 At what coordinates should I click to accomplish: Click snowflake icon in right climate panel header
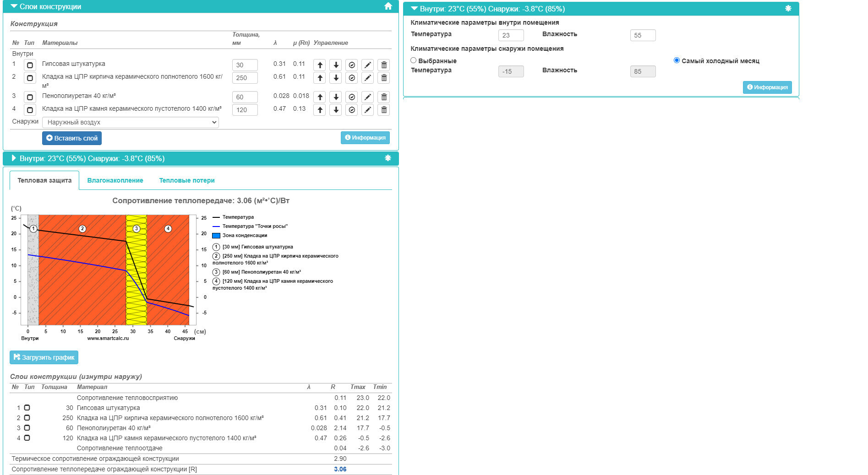788,8
